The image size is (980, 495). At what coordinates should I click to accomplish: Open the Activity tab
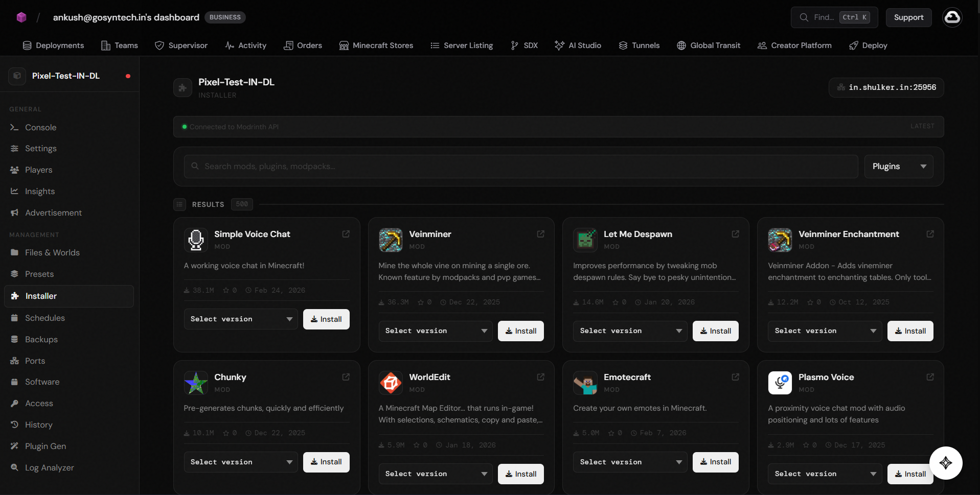coord(246,45)
